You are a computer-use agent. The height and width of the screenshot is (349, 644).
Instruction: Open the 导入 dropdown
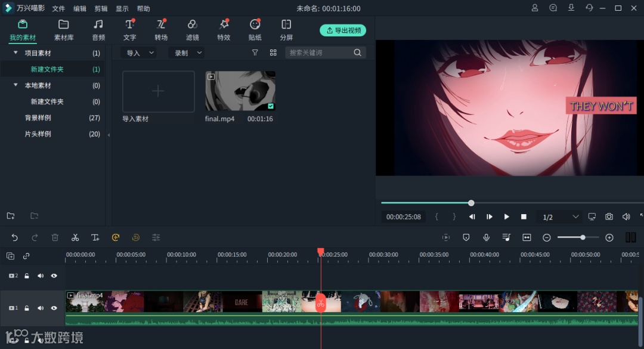pos(139,52)
